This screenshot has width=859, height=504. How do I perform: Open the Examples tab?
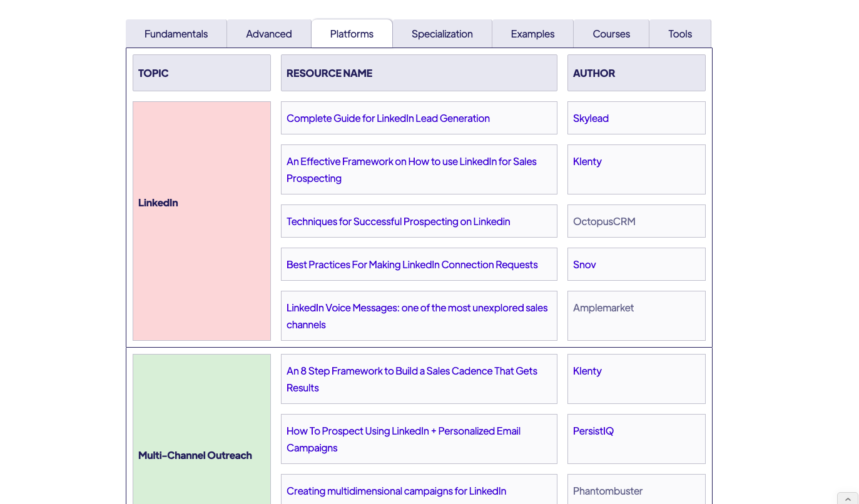pos(533,34)
